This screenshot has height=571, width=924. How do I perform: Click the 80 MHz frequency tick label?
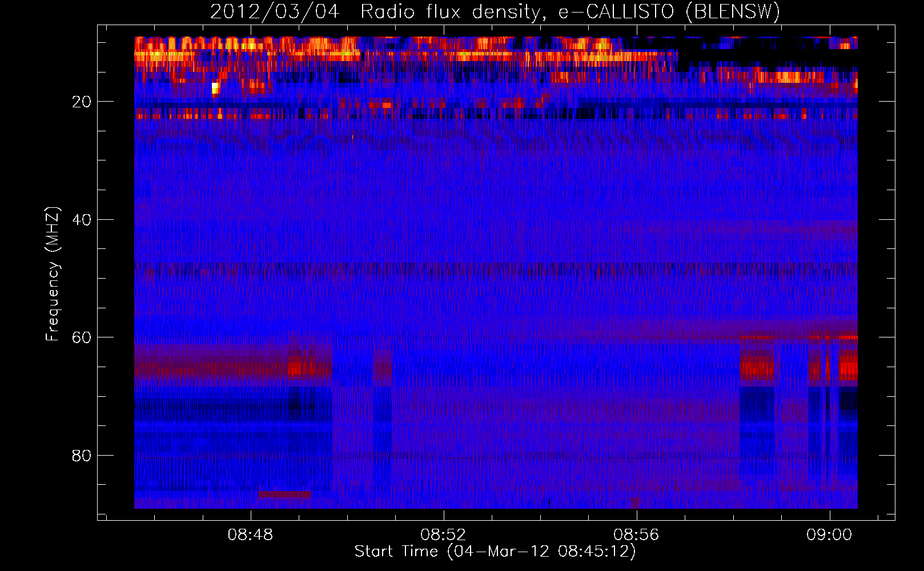pyautogui.click(x=82, y=456)
